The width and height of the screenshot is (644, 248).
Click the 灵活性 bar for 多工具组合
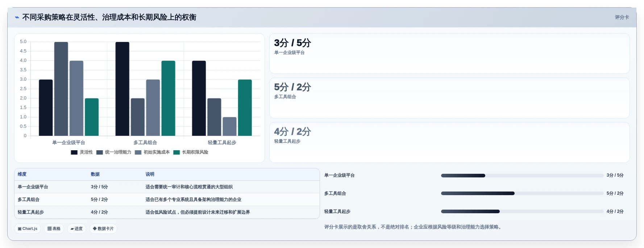coord(122,89)
